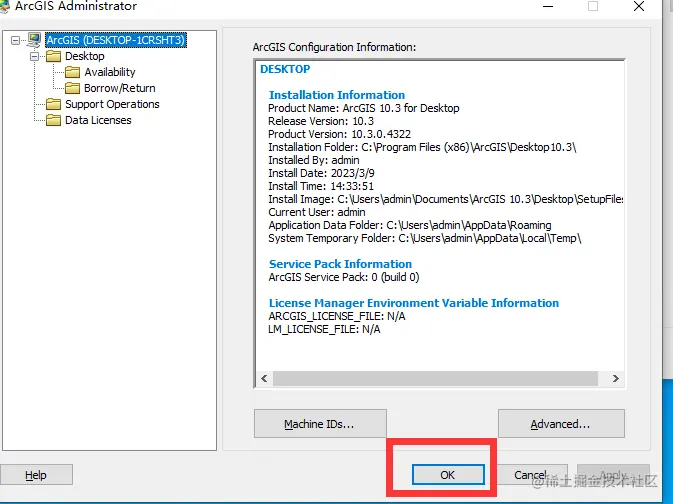This screenshot has height=504, width=673.
Task: Select ArcGIS (DESKTOP-1CRSHT3) in the tree
Action: [116, 40]
